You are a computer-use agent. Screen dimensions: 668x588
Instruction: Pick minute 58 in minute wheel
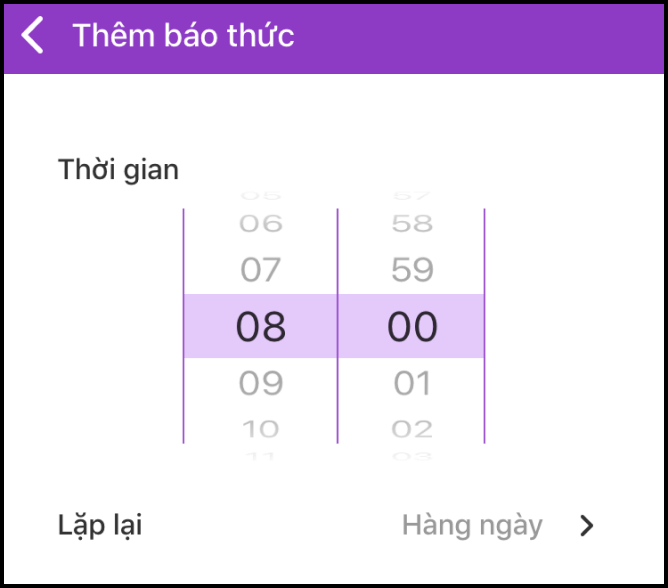[x=412, y=223]
